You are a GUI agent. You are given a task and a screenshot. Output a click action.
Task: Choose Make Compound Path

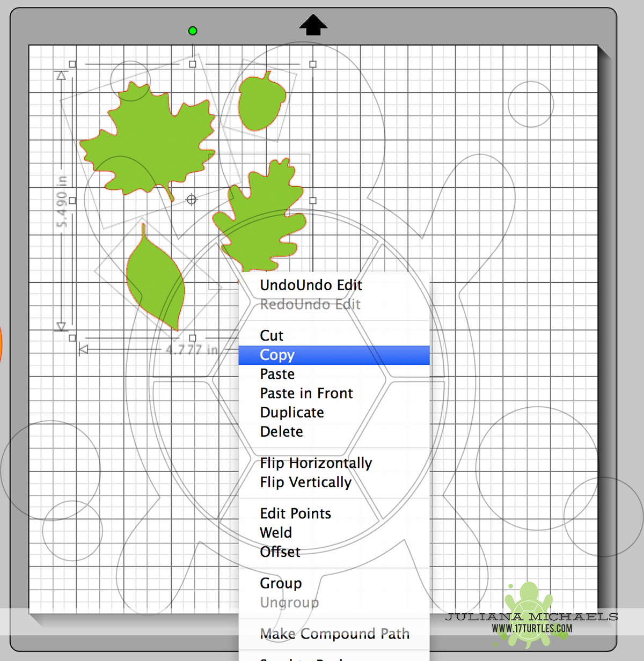coord(334,633)
